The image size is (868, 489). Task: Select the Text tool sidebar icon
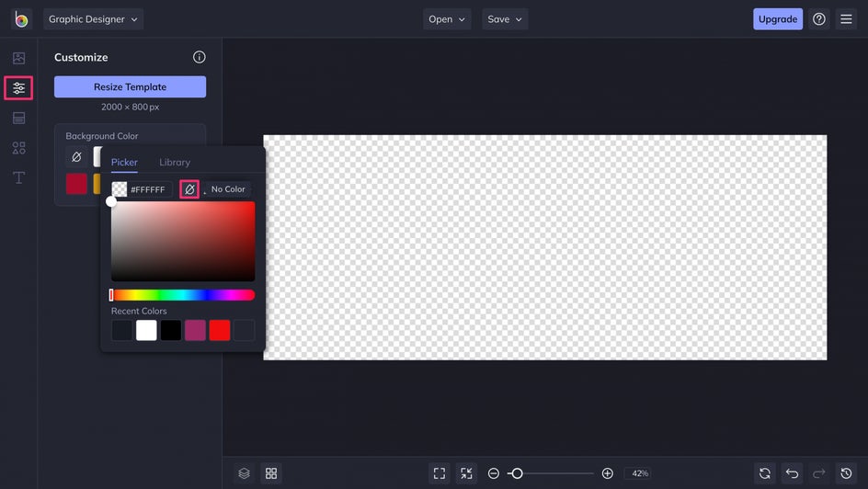(x=18, y=177)
